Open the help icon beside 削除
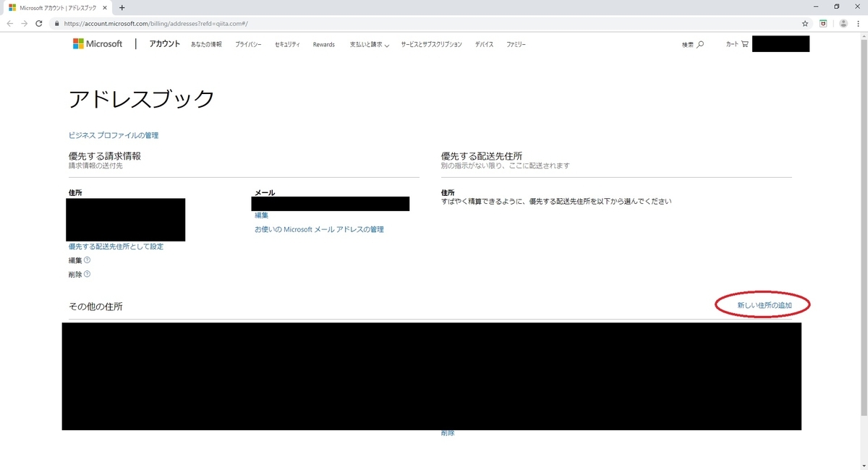Screen dimensions: 868x470 coord(87,274)
